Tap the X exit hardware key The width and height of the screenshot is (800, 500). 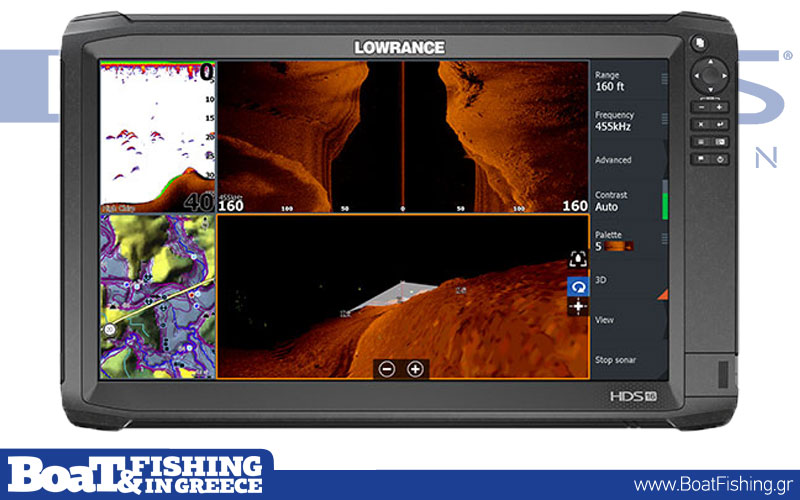click(x=701, y=124)
